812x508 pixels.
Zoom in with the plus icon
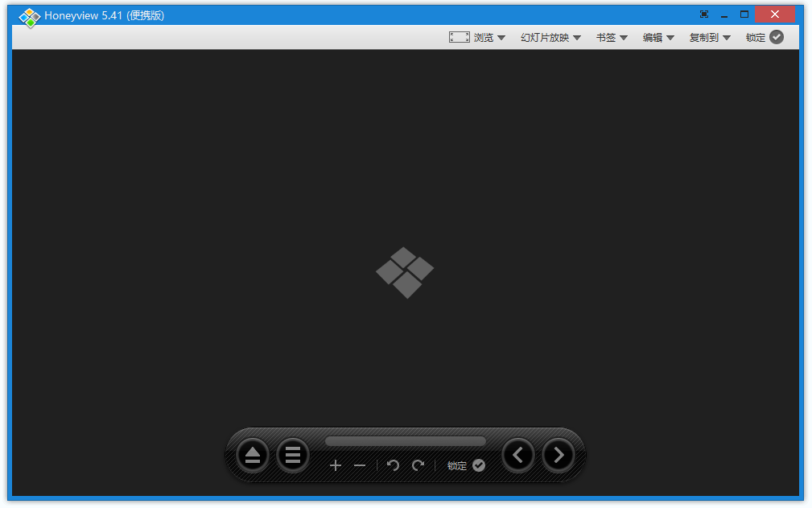tap(336, 465)
